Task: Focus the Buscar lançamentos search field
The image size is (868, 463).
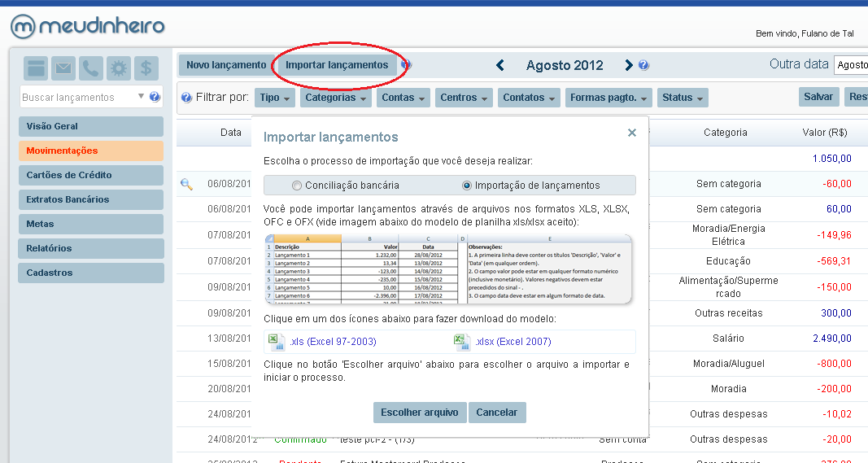Action: click(78, 98)
